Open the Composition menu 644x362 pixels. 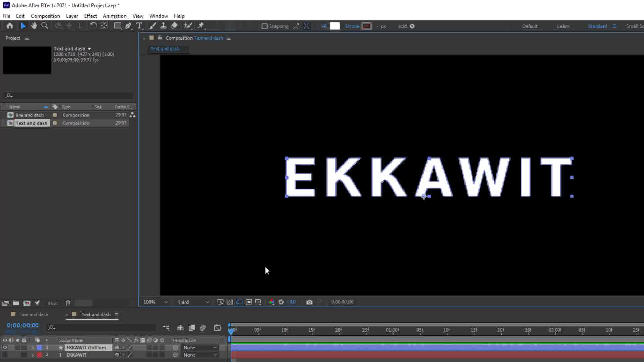[45, 16]
